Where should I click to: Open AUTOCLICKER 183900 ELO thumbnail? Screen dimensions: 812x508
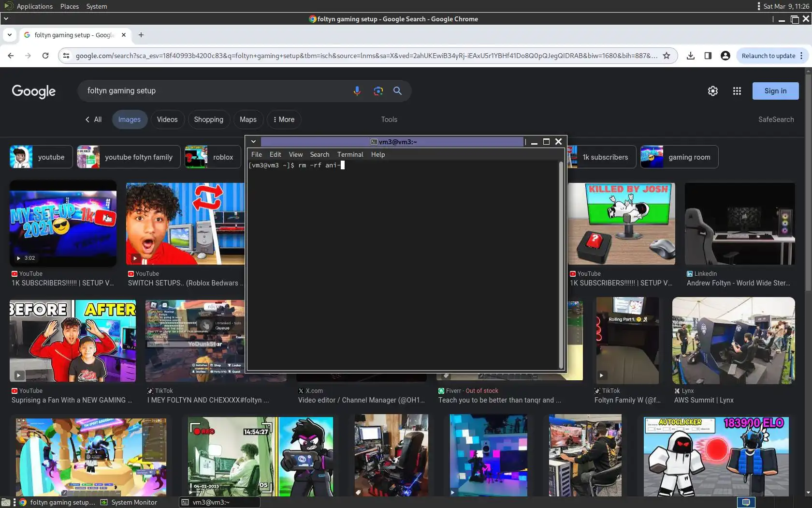pos(716,457)
